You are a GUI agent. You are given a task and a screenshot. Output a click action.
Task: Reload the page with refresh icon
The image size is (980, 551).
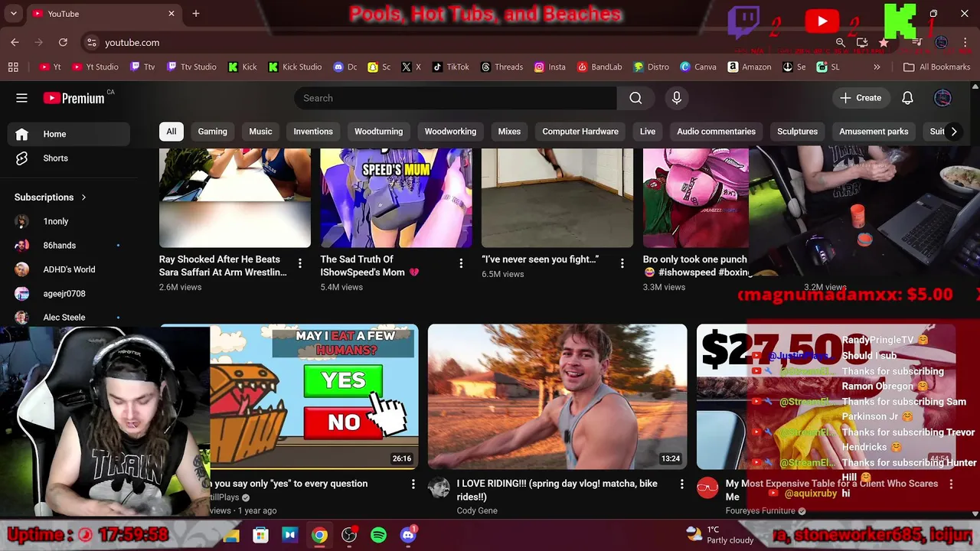point(63,43)
